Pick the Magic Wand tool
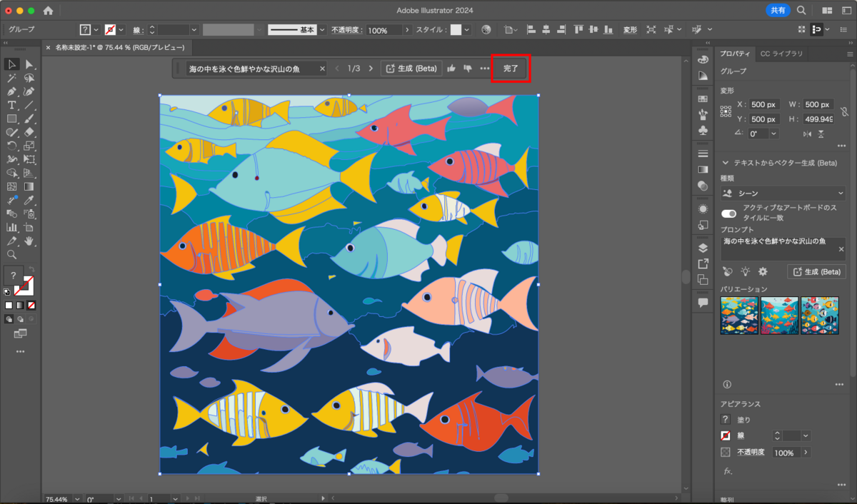Image resolution: width=857 pixels, height=504 pixels. pos(12,78)
